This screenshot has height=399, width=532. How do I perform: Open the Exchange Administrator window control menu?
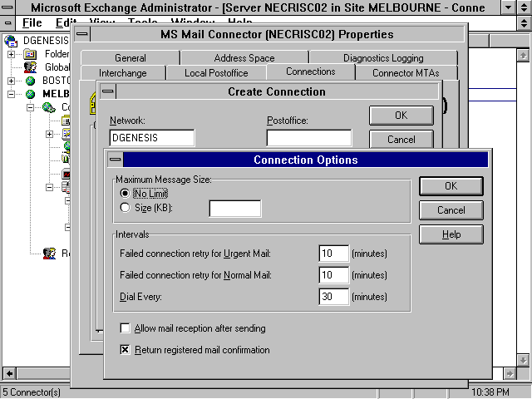(x=7, y=7)
